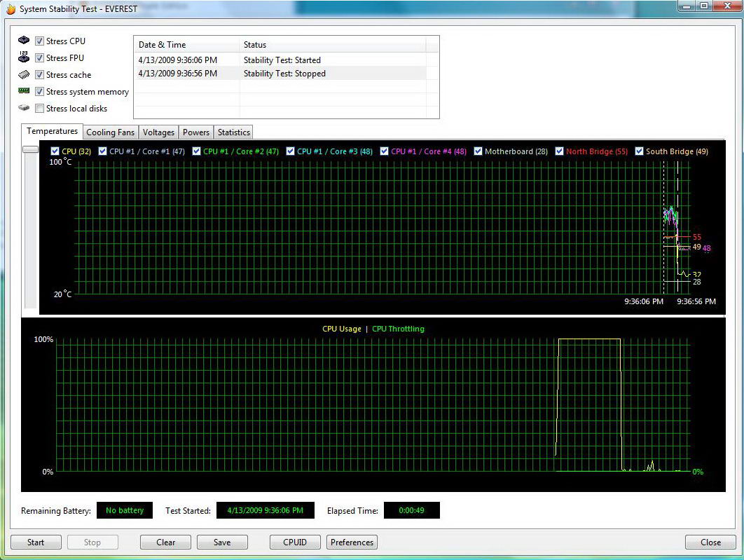Click the cache chip icon beside Stress cache
Viewport: 744px width, 560px height.
point(24,74)
